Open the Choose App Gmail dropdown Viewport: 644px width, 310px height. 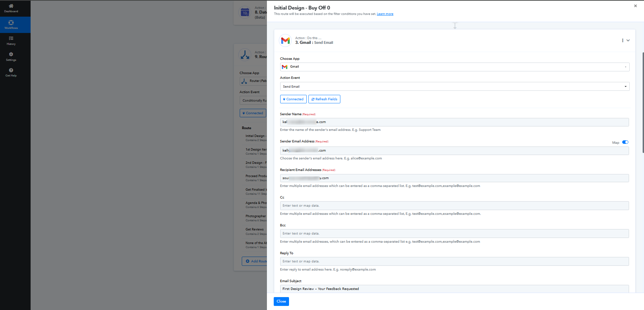pos(454,67)
